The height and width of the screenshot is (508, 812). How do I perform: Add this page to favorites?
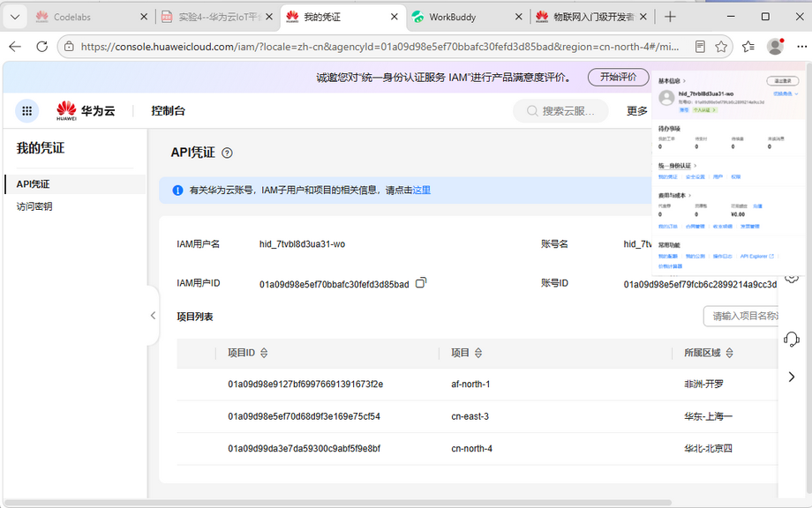[x=721, y=47]
